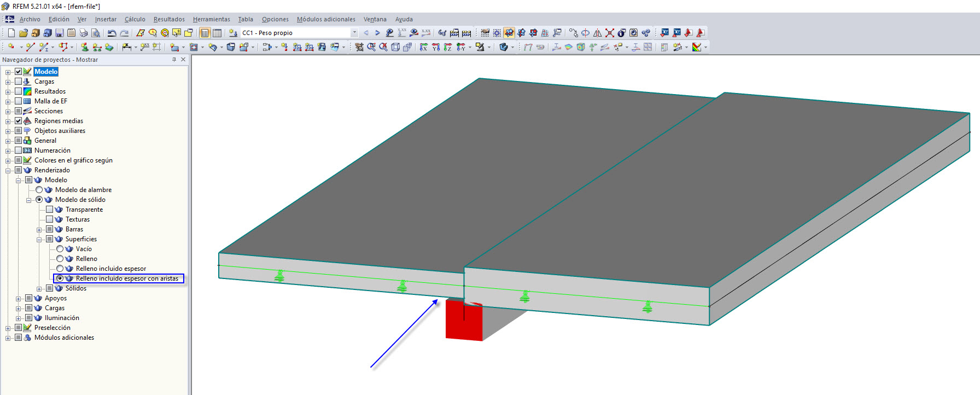Click the info icon in toolbar
This screenshot has height=395, width=980.
622,33
